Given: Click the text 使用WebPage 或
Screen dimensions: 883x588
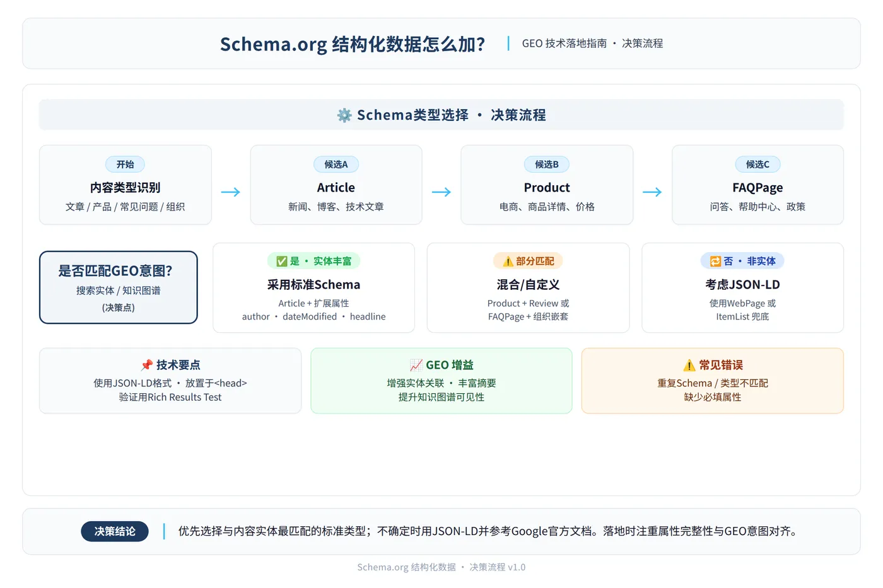Looking at the screenshot, I should 742,303.
